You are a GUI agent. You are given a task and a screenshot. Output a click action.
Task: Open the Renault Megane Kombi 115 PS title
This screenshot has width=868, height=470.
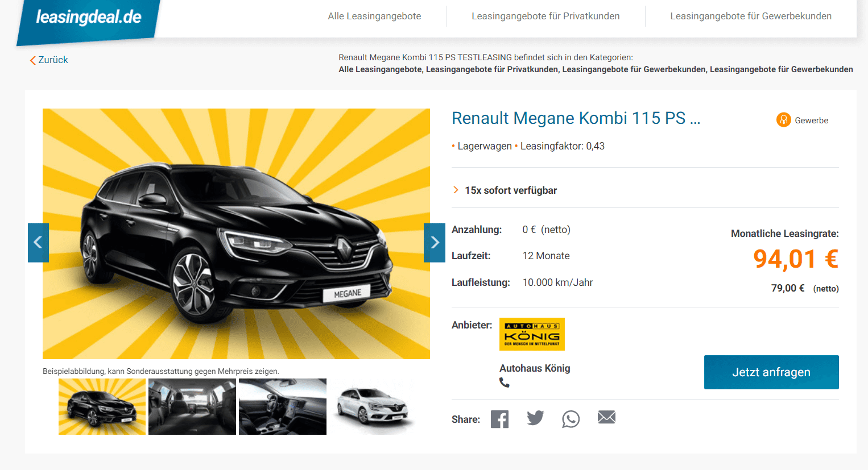576,118
